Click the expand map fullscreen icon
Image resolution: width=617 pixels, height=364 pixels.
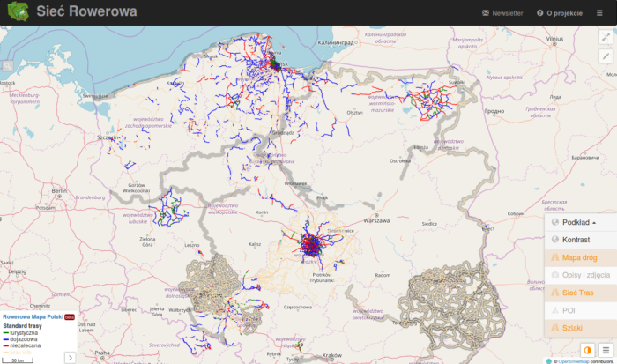pyautogui.click(x=605, y=37)
